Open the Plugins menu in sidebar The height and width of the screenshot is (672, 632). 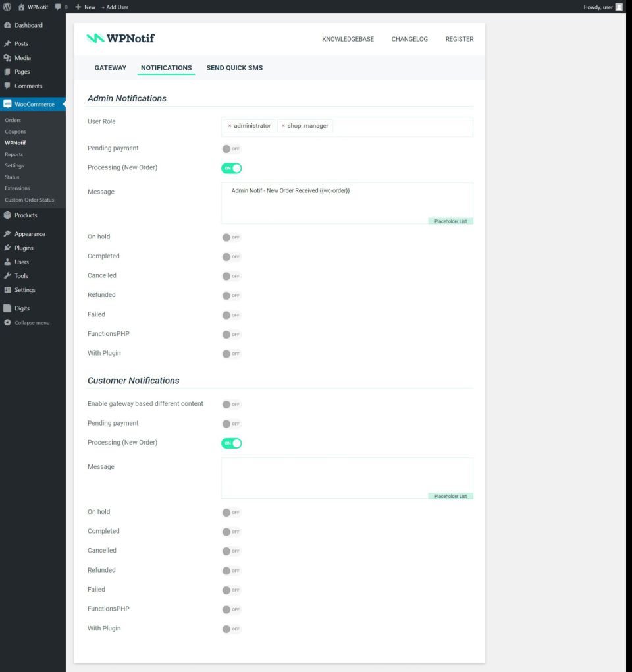pyautogui.click(x=24, y=248)
